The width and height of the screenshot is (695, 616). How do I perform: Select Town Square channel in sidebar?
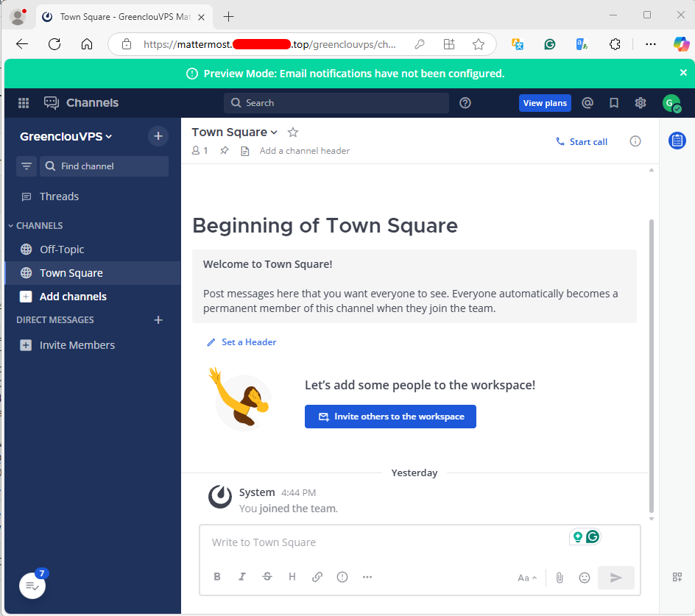[x=93, y=273]
